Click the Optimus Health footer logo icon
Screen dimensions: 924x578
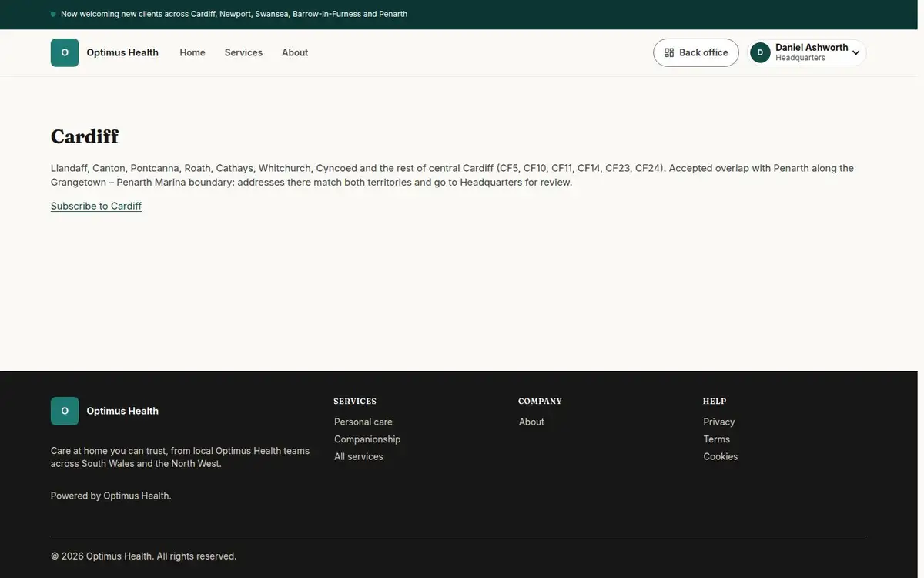coord(65,411)
